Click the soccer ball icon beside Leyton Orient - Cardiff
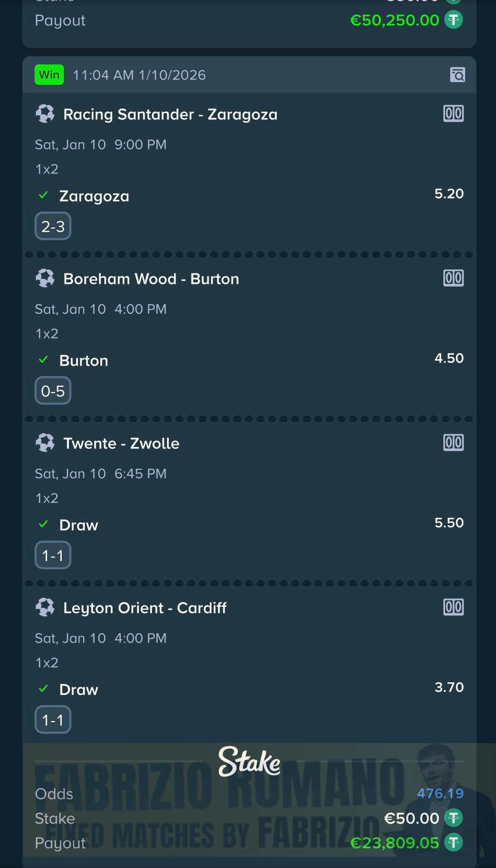 pyautogui.click(x=45, y=607)
